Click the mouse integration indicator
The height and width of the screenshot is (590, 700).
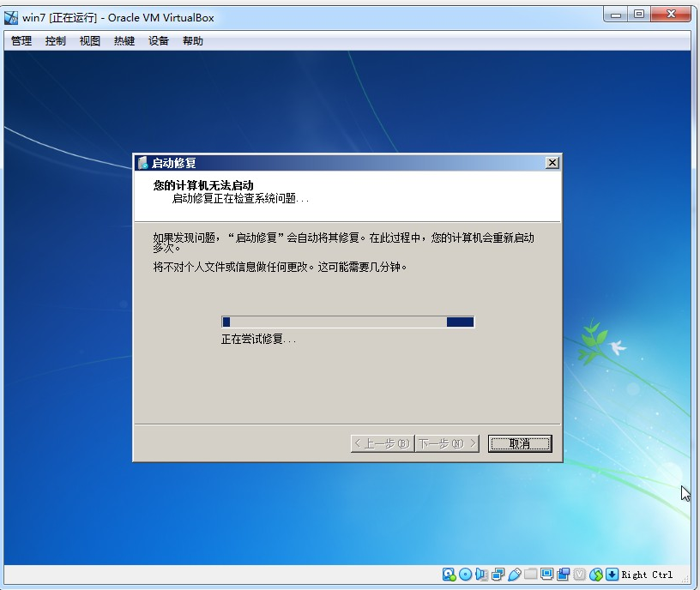pos(595,575)
